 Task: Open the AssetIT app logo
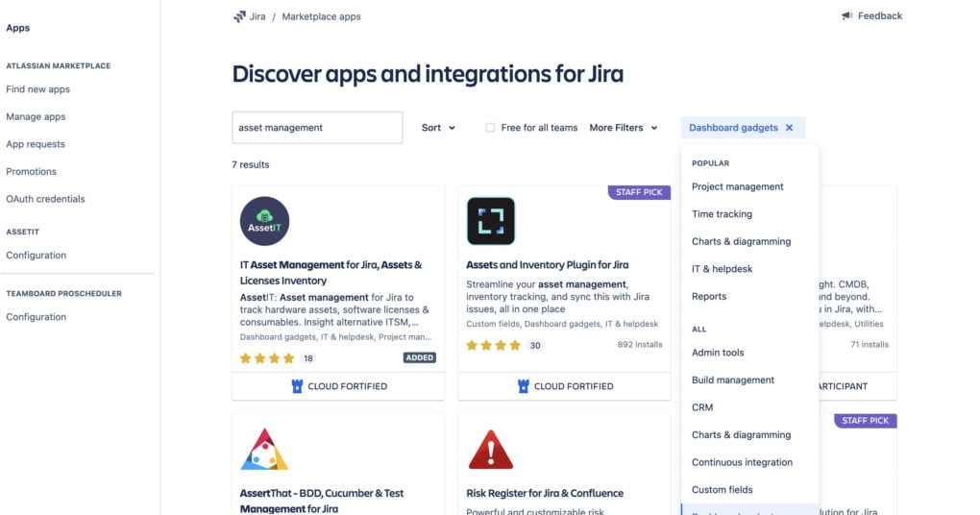tap(264, 221)
